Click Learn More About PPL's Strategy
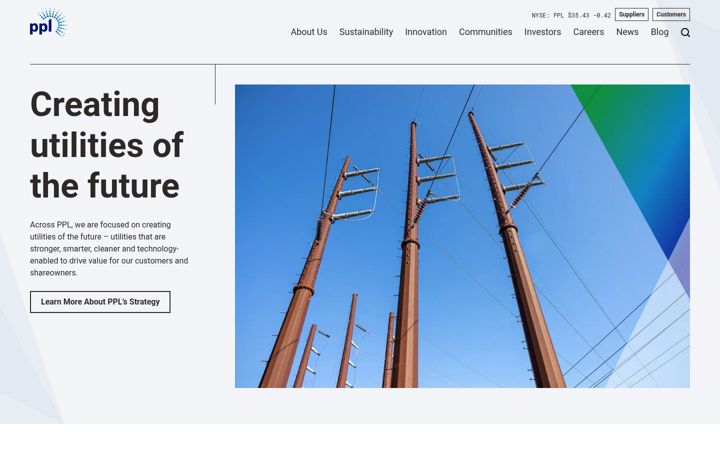 (100, 302)
